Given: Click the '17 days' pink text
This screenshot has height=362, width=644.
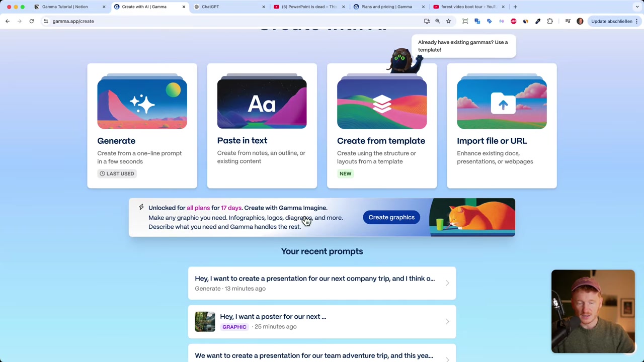Looking at the screenshot, I should (231, 208).
